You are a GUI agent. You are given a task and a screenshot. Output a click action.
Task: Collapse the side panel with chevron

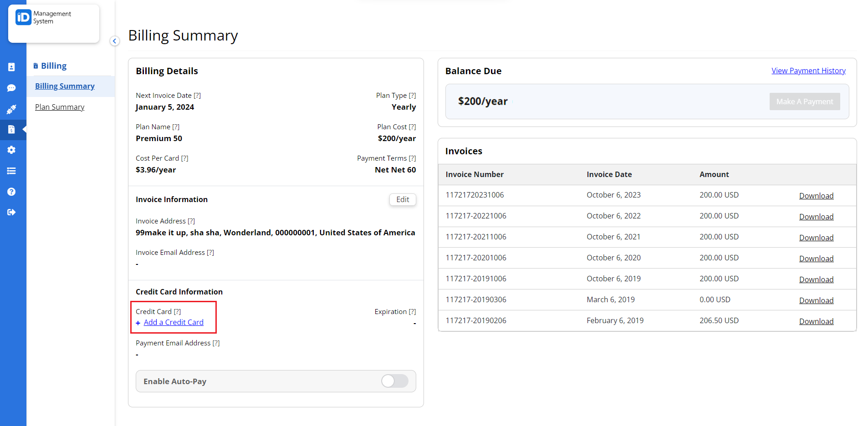[x=115, y=41]
